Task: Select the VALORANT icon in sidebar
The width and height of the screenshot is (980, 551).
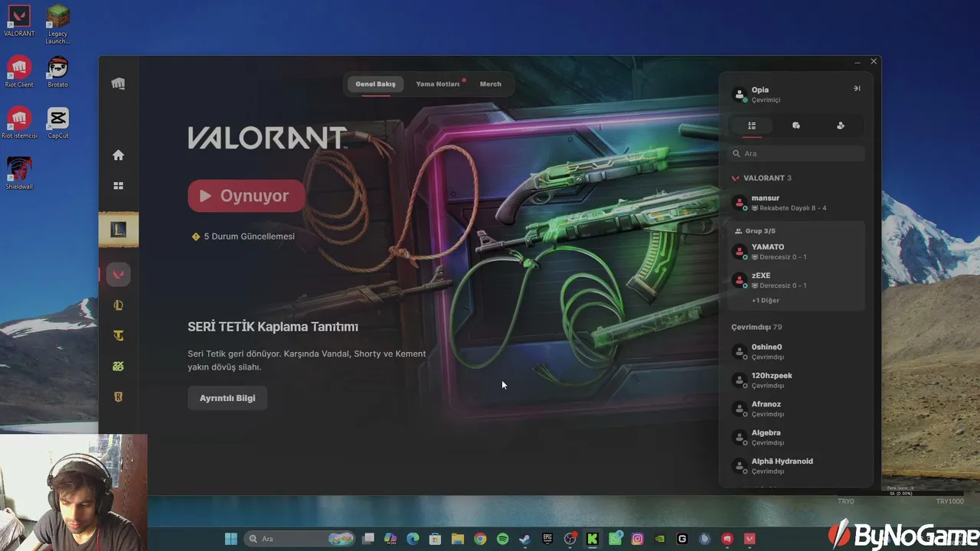Action: click(118, 274)
